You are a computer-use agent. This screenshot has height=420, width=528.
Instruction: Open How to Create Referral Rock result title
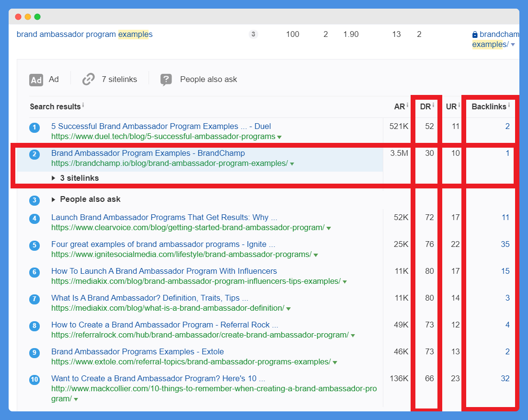pos(165,325)
